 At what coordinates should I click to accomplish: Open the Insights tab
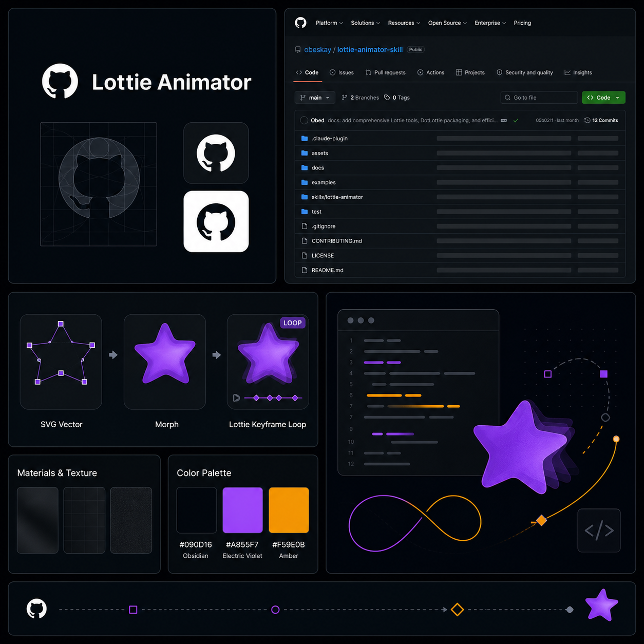pos(578,72)
